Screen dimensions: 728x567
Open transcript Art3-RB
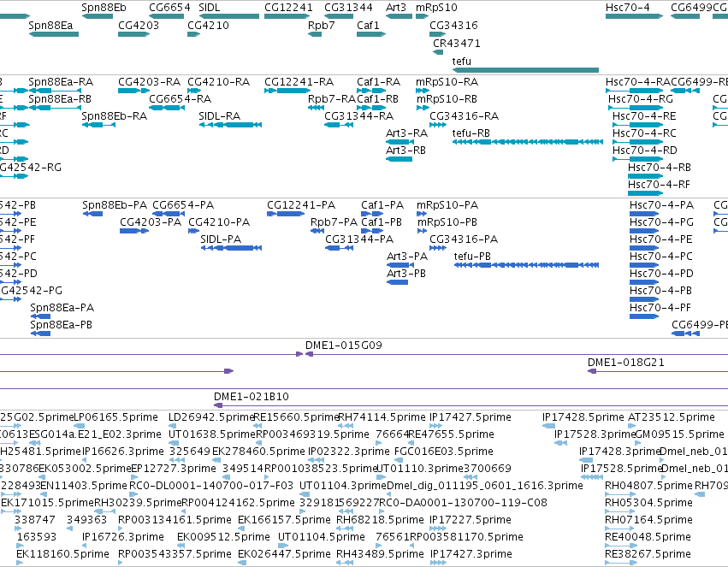click(399, 159)
